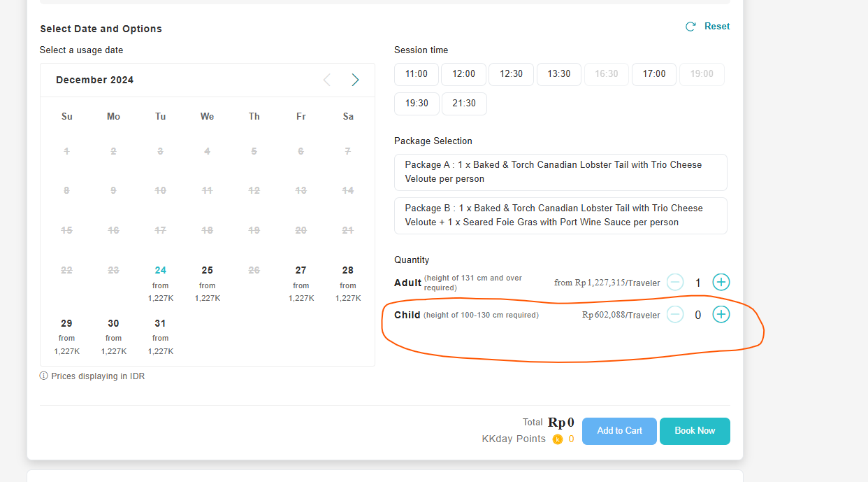The image size is (868, 482).
Task: Choose the 17:00 session time
Action: (x=654, y=74)
